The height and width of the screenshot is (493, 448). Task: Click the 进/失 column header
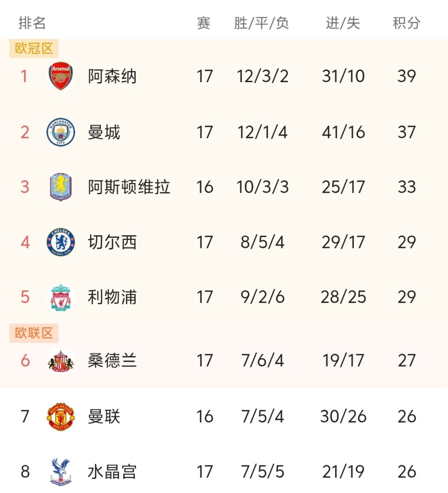(343, 23)
